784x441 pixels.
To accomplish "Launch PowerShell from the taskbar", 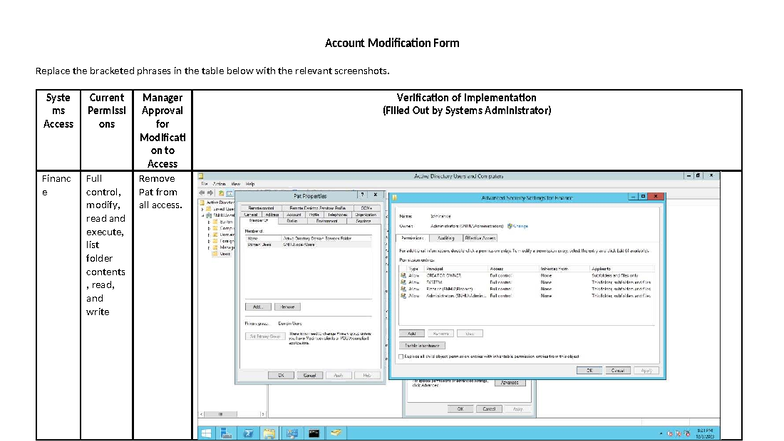I will pos(248,432).
